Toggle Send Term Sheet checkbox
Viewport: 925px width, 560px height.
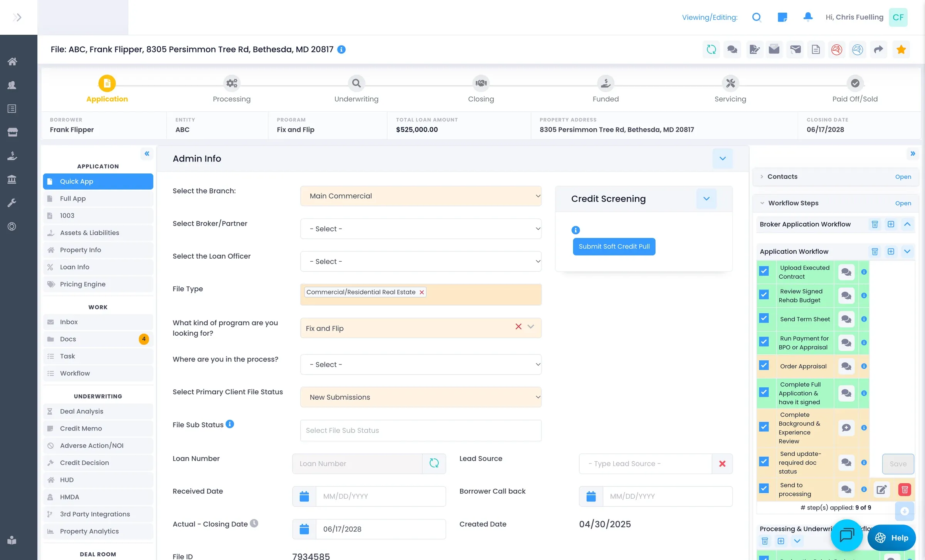pos(764,318)
